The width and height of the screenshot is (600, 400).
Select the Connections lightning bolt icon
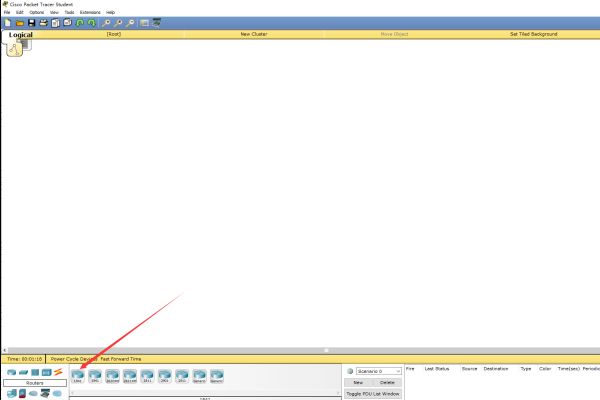[58, 372]
